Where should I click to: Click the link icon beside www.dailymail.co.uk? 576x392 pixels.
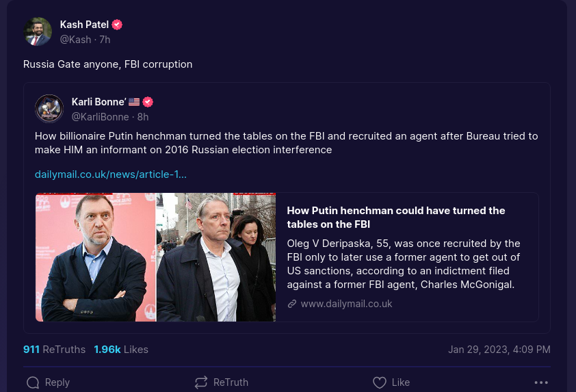(292, 304)
